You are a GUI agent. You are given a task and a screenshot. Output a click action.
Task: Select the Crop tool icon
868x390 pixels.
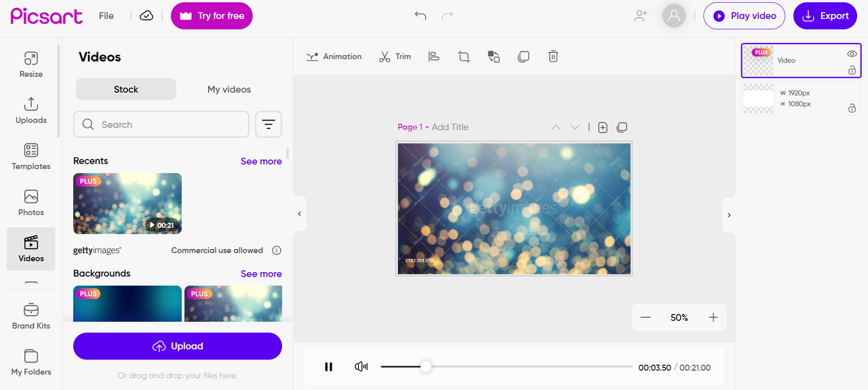464,56
